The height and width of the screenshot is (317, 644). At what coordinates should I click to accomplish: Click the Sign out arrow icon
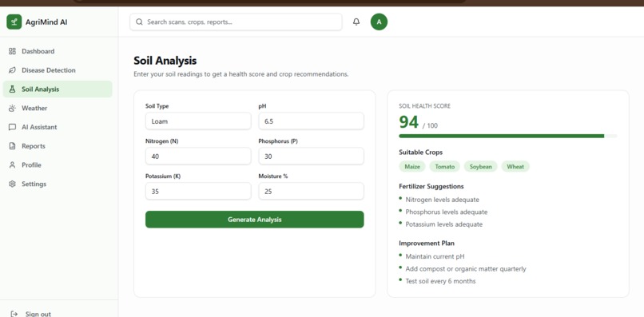[x=14, y=314]
